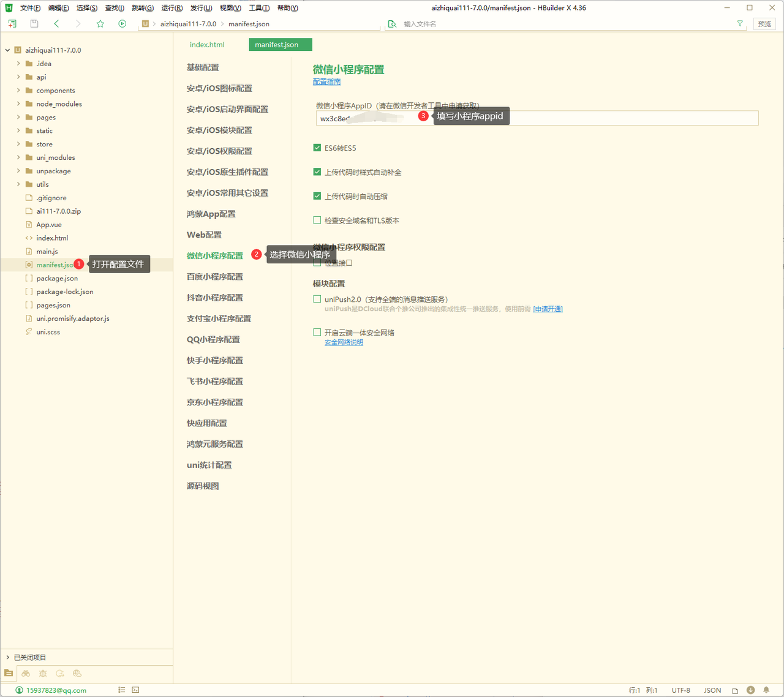
Task: Uncheck the ES6转ES5 checkbox
Action: point(317,148)
